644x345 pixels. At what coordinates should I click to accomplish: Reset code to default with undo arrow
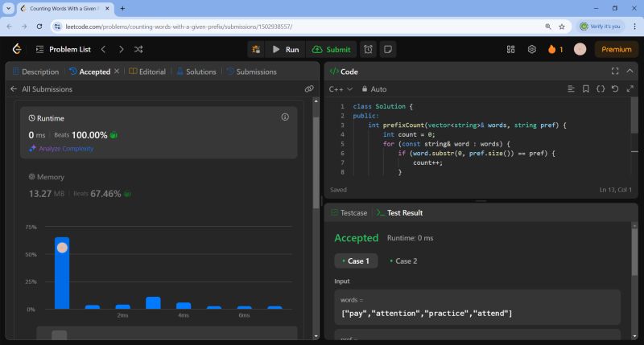pyautogui.click(x=615, y=89)
